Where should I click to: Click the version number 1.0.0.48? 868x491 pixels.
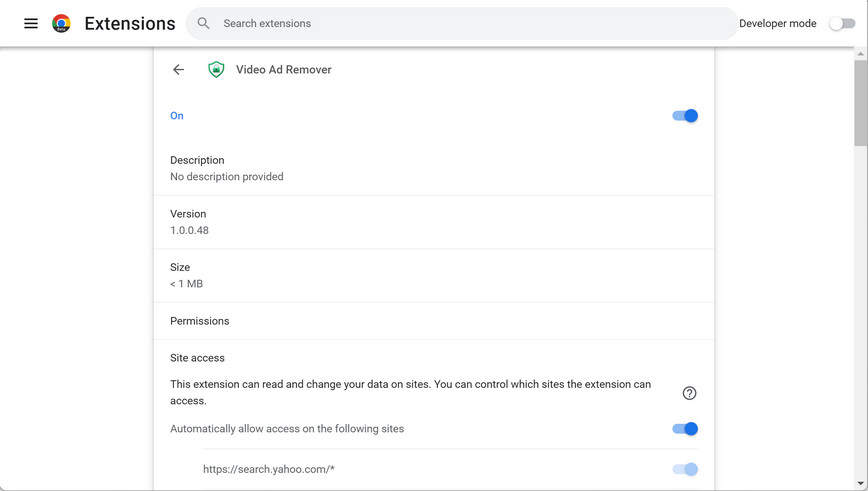(189, 230)
